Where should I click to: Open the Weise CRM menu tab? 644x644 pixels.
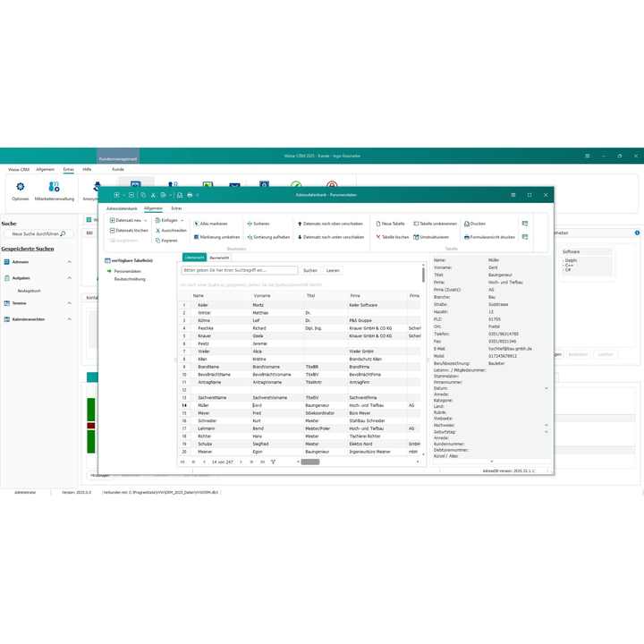point(19,169)
